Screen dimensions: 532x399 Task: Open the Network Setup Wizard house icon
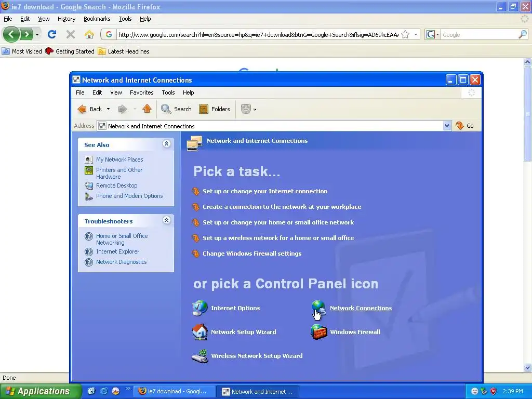point(200,332)
